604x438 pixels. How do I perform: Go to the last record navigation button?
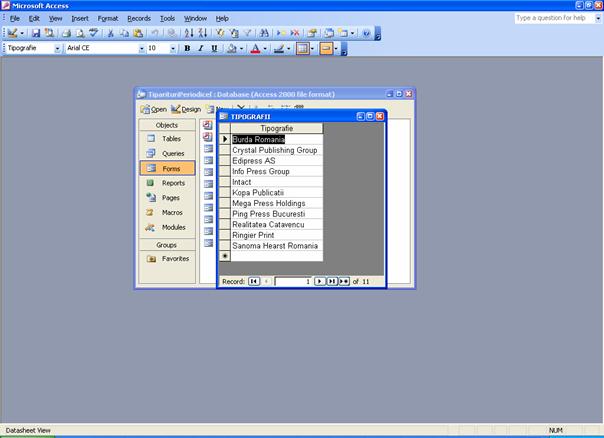pos(332,282)
